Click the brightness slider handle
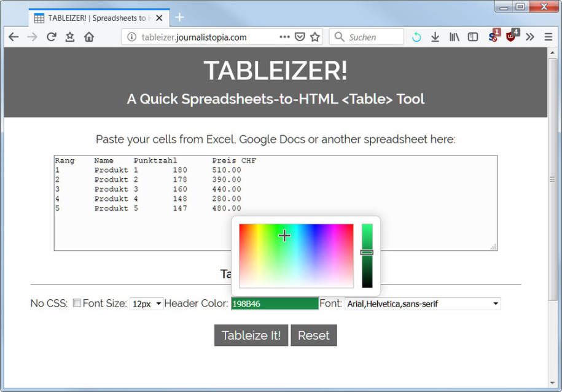Image resolution: width=562 pixels, height=392 pixels. click(367, 253)
